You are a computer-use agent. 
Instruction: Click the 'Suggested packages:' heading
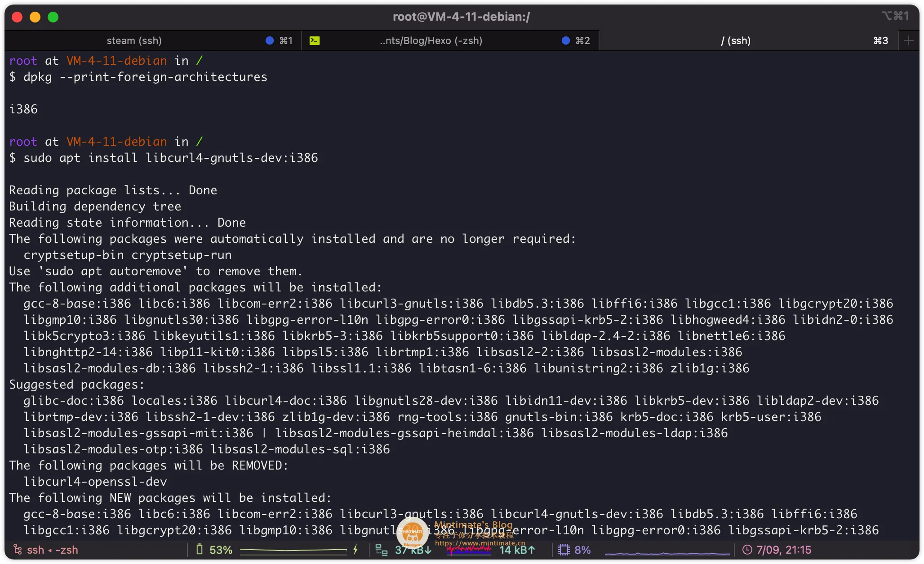click(x=77, y=385)
